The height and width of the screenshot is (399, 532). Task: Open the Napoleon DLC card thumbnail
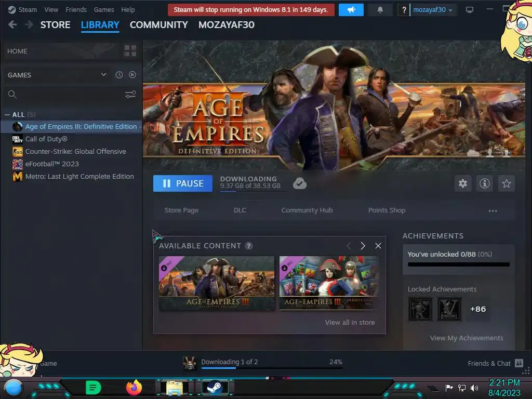329,283
